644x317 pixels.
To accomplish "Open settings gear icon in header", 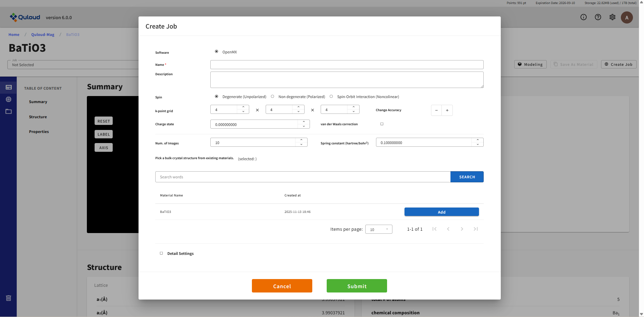I will tap(612, 17).
